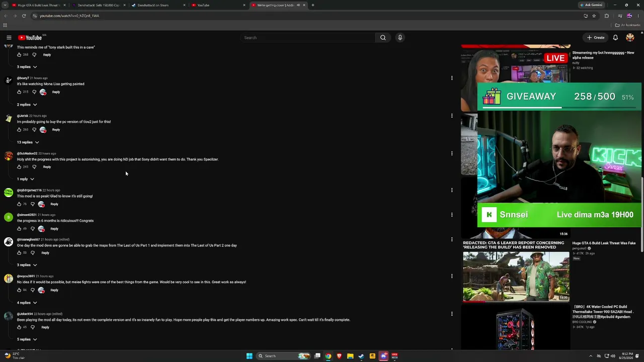This screenshot has width=644, height=362.
Task: Click the Create button
Action: (595, 38)
